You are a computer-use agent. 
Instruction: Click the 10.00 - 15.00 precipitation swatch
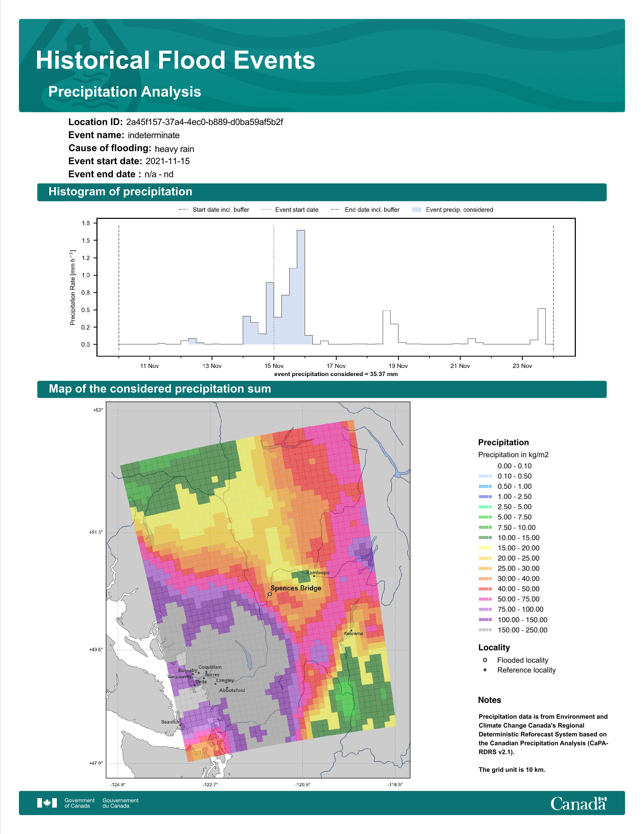click(485, 538)
